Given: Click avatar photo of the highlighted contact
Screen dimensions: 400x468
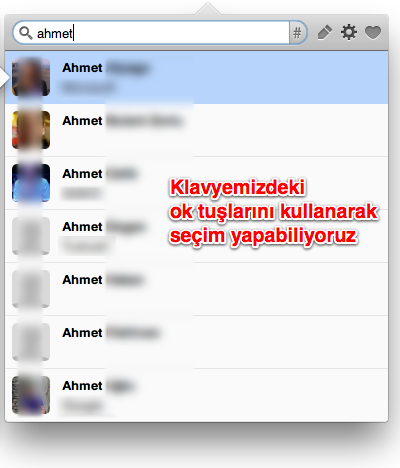Looking at the screenshot, I should point(31,77).
